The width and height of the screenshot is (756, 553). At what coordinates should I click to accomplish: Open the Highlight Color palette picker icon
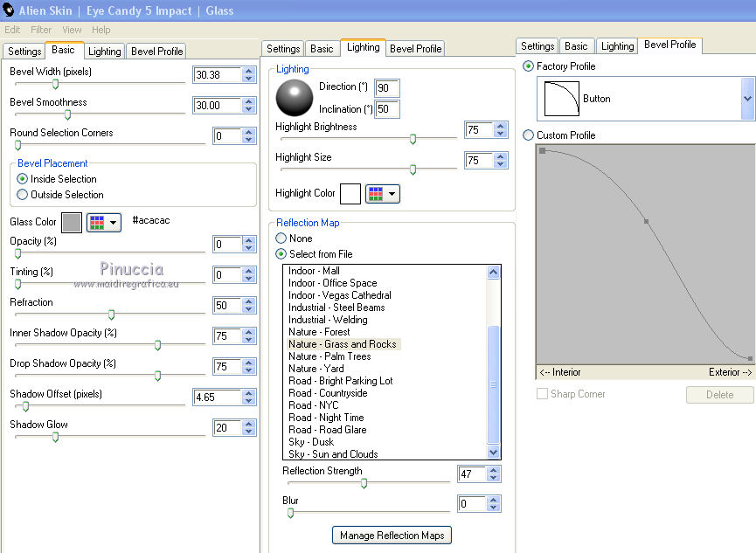pyautogui.click(x=382, y=193)
